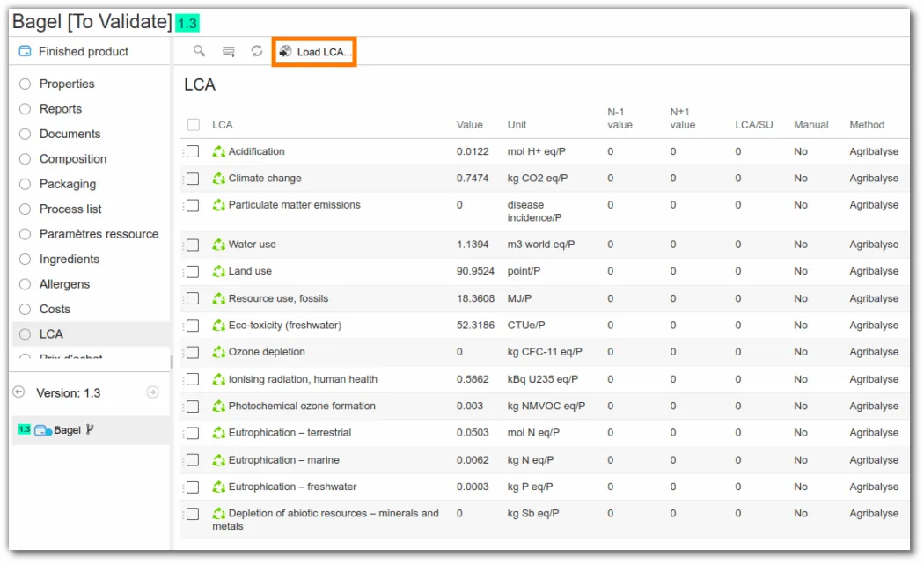Click the branch icon next to Bagel
Screen dimensions: 924x564
coord(90,429)
